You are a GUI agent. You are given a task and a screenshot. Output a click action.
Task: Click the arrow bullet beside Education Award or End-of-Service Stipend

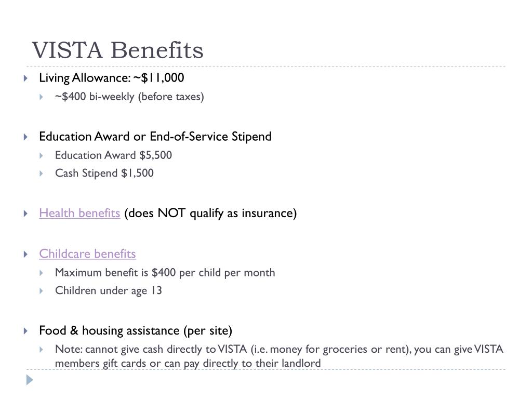click(26, 137)
